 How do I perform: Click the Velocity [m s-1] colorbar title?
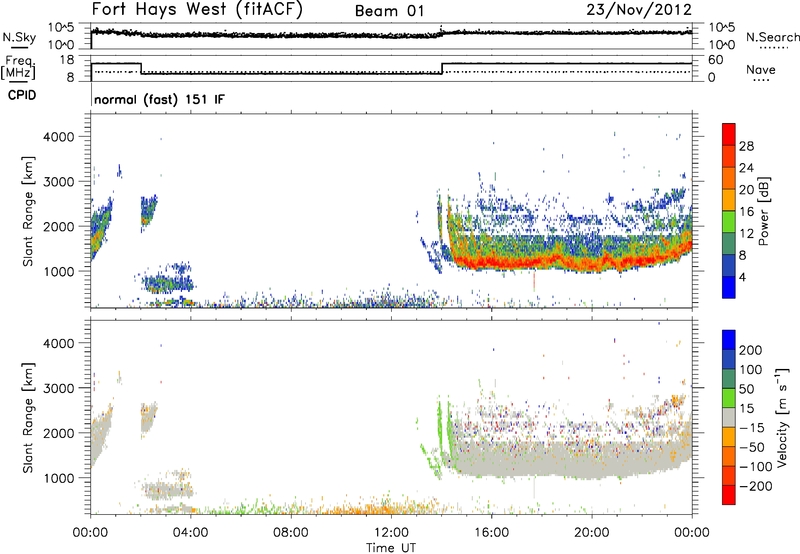tap(781, 417)
